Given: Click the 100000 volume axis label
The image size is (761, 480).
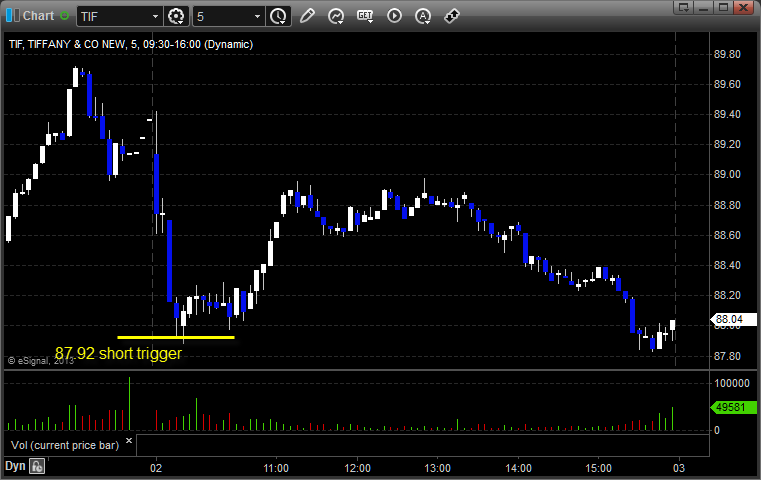Looking at the screenshot, I should point(732,383).
